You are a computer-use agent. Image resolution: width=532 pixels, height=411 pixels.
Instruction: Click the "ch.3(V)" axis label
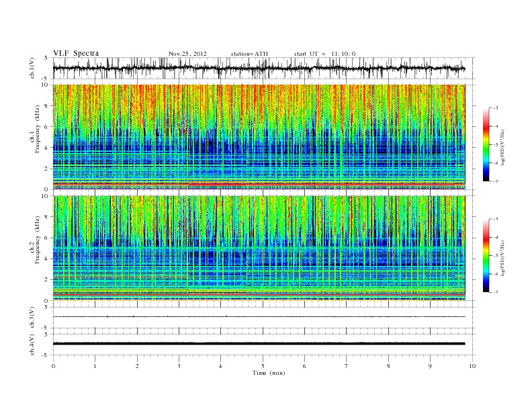pos(32,318)
